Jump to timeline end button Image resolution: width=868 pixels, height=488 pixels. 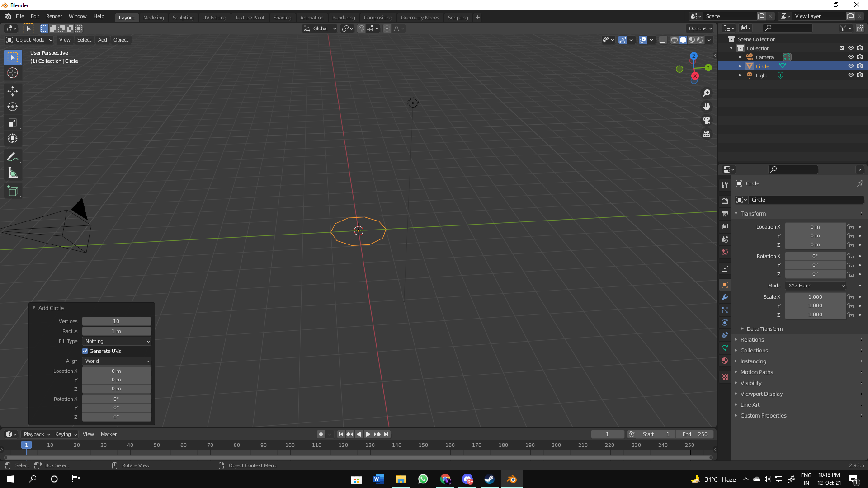click(x=386, y=434)
